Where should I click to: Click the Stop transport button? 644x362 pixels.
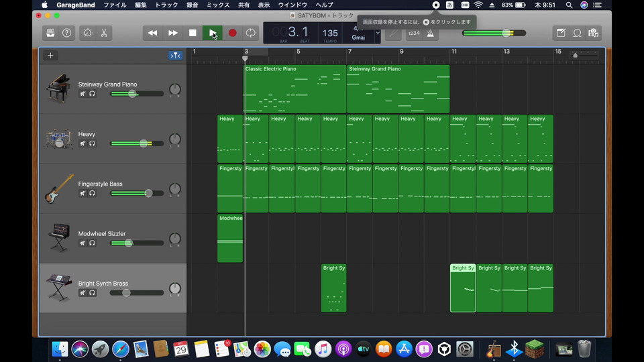point(193,33)
